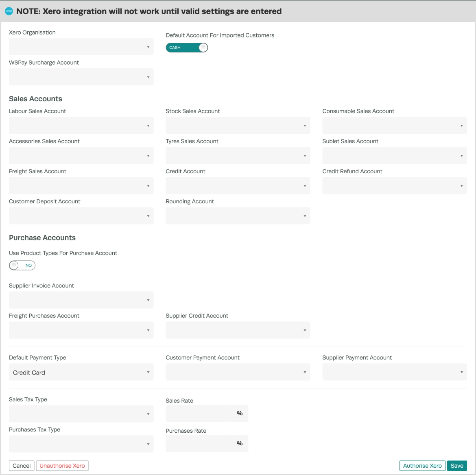Open the Supplier Payment Account dropdown
The width and height of the screenshot is (476, 475).
coord(395,372)
